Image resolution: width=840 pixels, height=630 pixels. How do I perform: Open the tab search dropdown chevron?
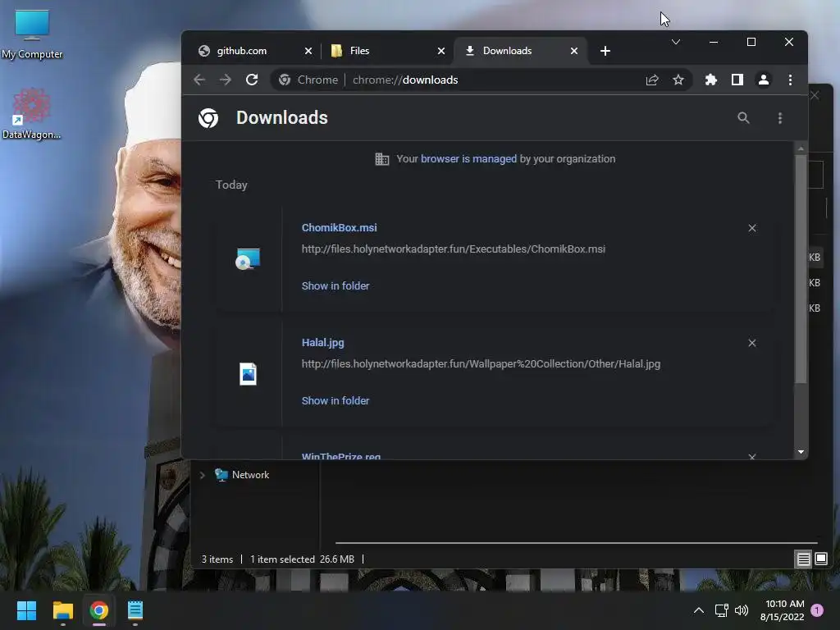(676, 42)
